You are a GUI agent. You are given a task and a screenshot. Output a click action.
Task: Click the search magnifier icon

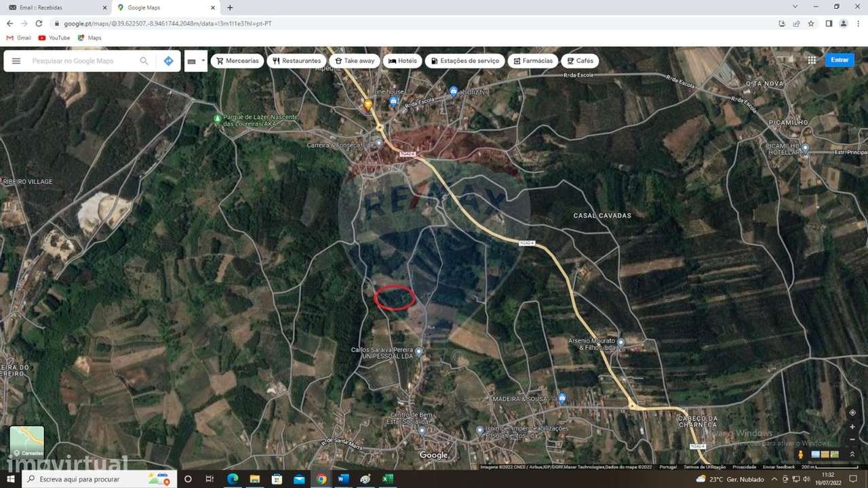tap(144, 60)
